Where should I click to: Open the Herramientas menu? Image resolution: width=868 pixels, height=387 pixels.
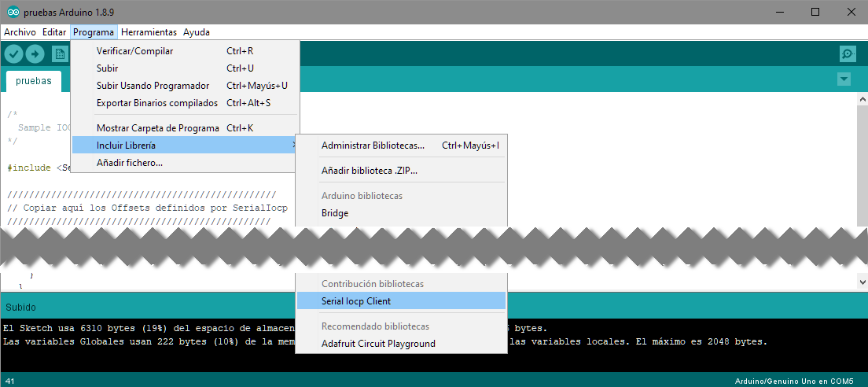[x=149, y=32]
